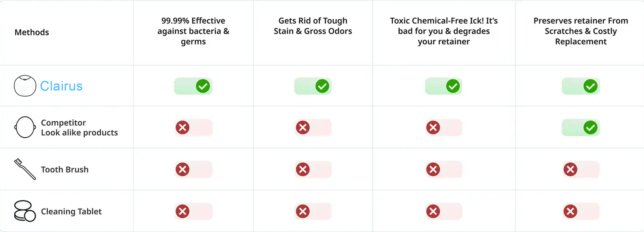Toggle Tooth Brush switch for Preserves retainer column
The height and width of the screenshot is (232, 644).
point(580,169)
